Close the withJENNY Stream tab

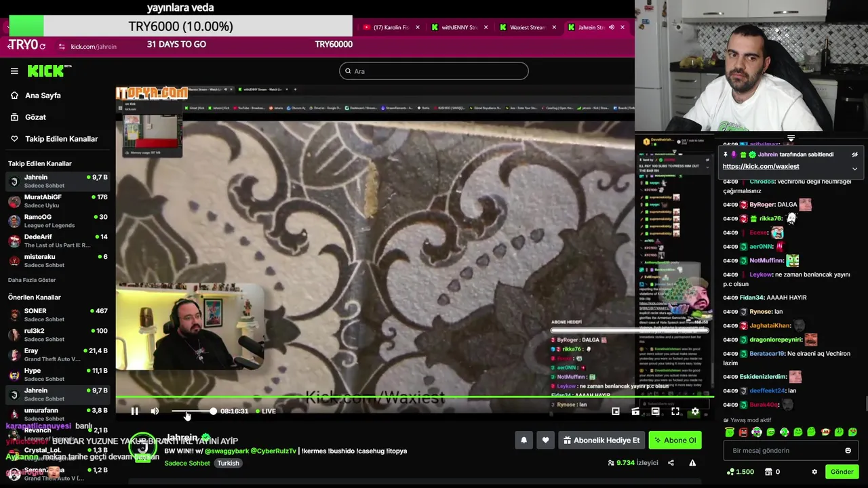[x=486, y=27]
